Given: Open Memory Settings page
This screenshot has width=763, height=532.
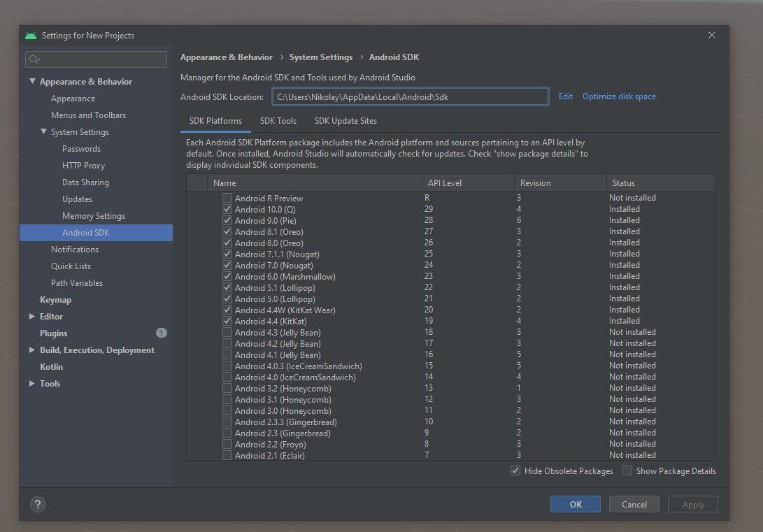Looking at the screenshot, I should (94, 216).
